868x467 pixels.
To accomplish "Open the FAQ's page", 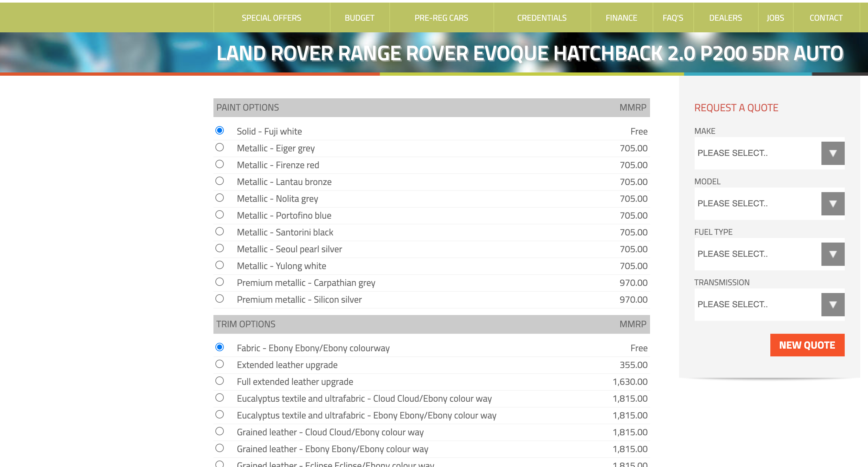I will click(x=673, y=18).
